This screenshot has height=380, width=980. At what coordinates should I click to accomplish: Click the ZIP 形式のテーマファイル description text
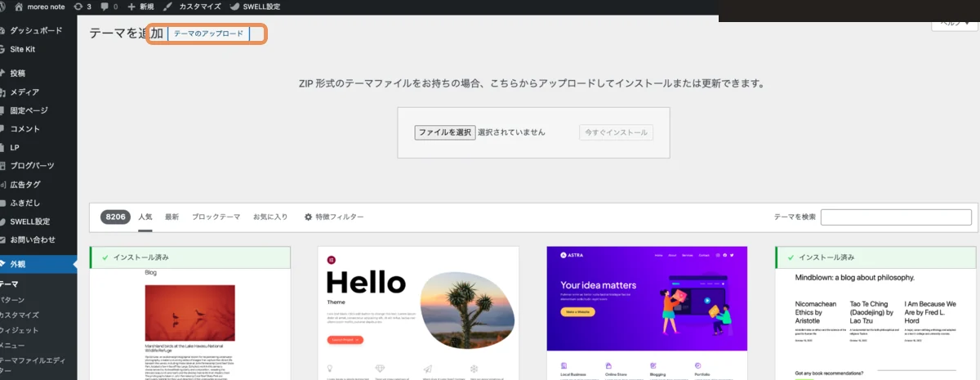532,83
